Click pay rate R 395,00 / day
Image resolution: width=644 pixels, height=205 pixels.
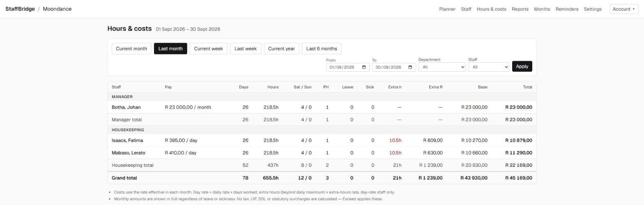181,141
